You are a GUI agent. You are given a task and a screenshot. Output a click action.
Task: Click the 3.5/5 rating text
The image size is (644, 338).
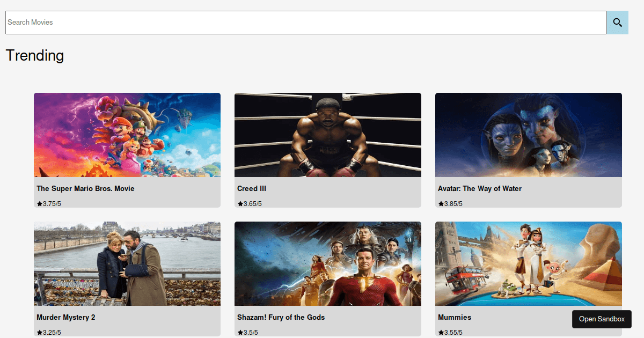pyautogui.click(x=251, y=333)
